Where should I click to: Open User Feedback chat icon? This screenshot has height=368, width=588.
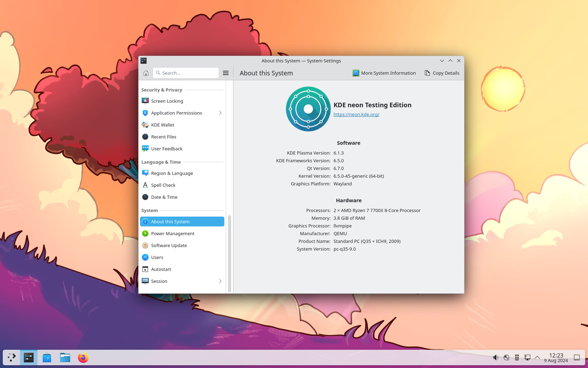click(x=145, y=149)
